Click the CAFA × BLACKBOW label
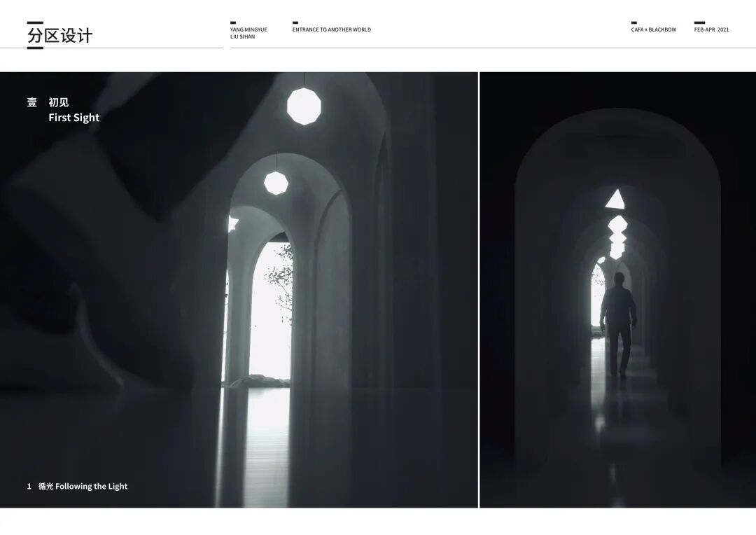This screenshot has width=756, height=535. click(x=654, y=29)
